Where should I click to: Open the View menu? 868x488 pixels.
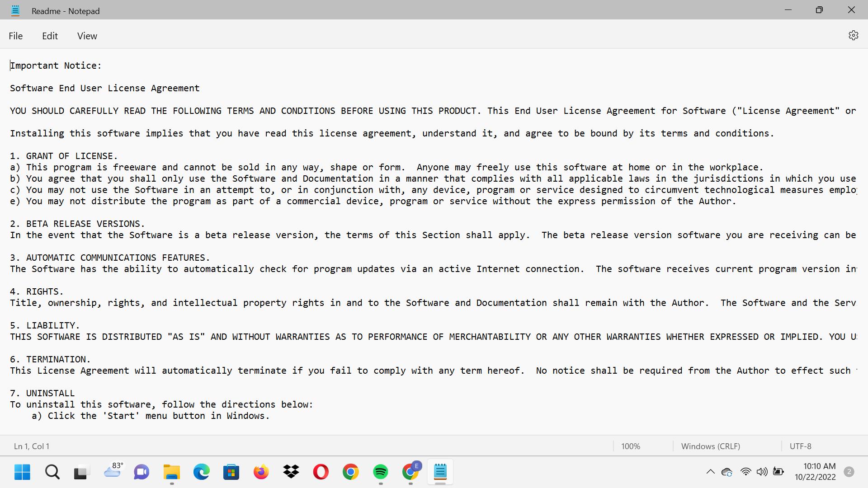(x=87, y=36)
